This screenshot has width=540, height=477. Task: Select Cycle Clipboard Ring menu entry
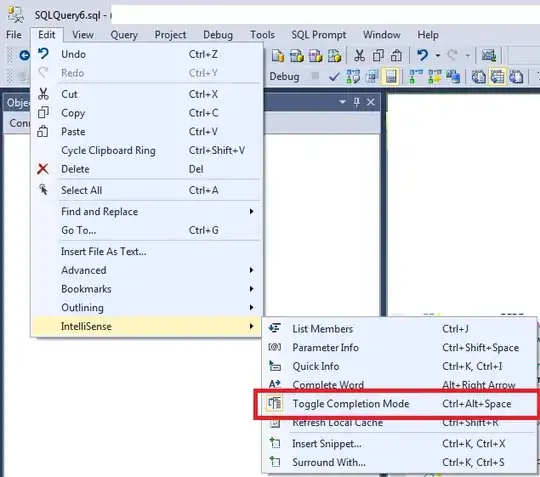[x=147, y=150]
